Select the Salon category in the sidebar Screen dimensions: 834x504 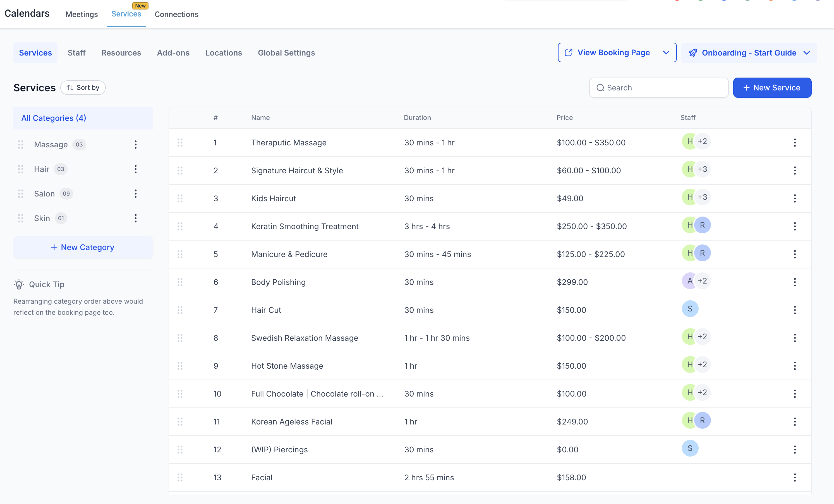(x=44, y=194)
